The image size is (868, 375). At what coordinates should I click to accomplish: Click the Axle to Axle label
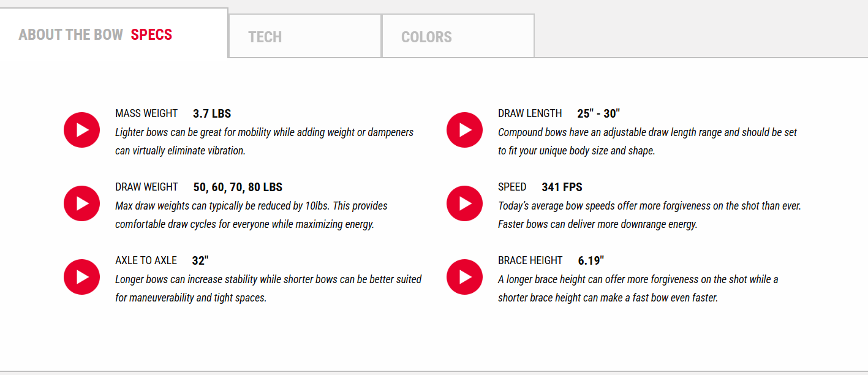(x=146, y=260)
